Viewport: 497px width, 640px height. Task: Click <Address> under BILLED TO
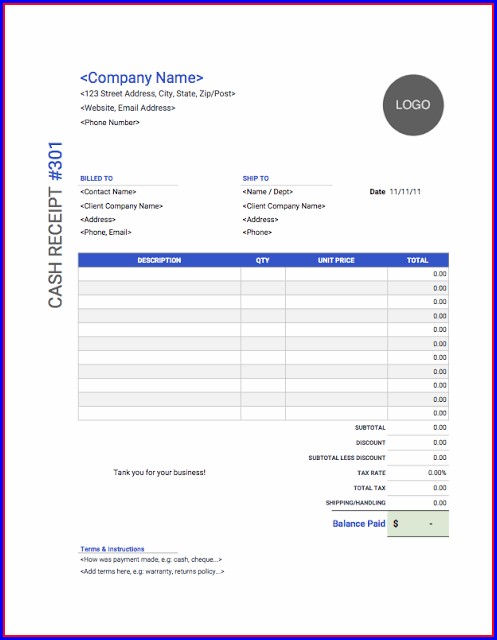tap(98, 219)
